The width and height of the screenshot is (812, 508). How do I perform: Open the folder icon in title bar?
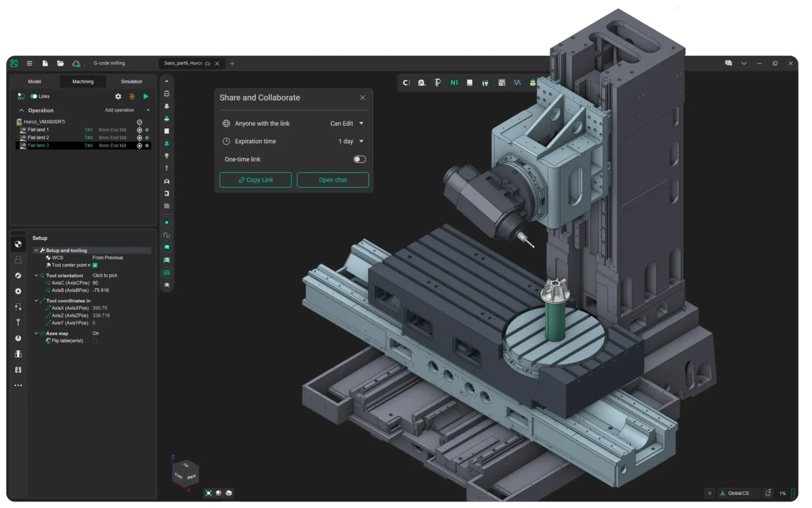60,63
